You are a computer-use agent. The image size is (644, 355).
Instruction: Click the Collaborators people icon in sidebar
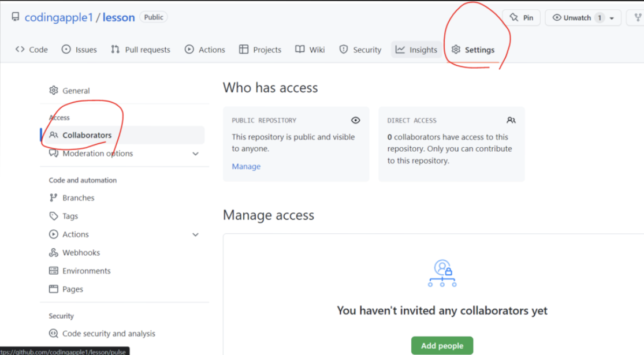click(53, 135)
